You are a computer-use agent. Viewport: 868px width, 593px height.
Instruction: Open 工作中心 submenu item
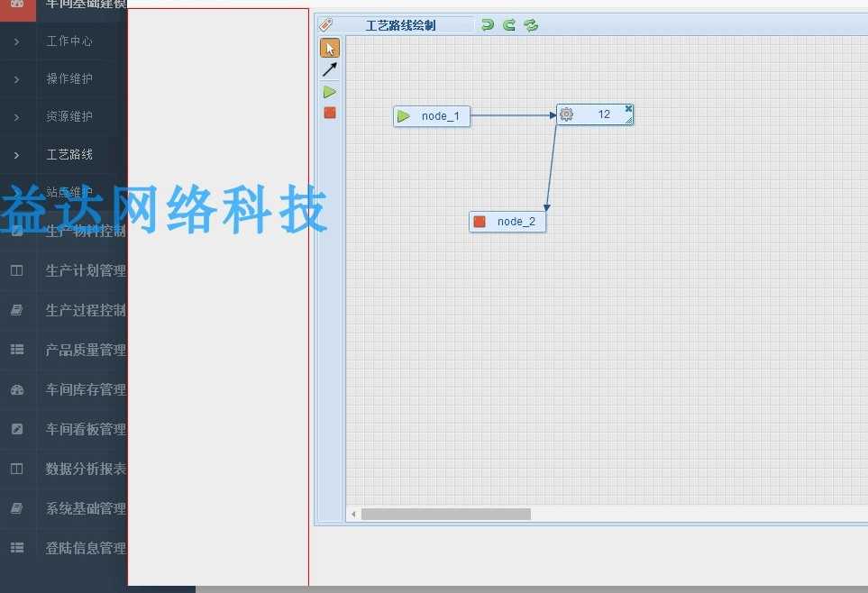(x=69, y=41)
